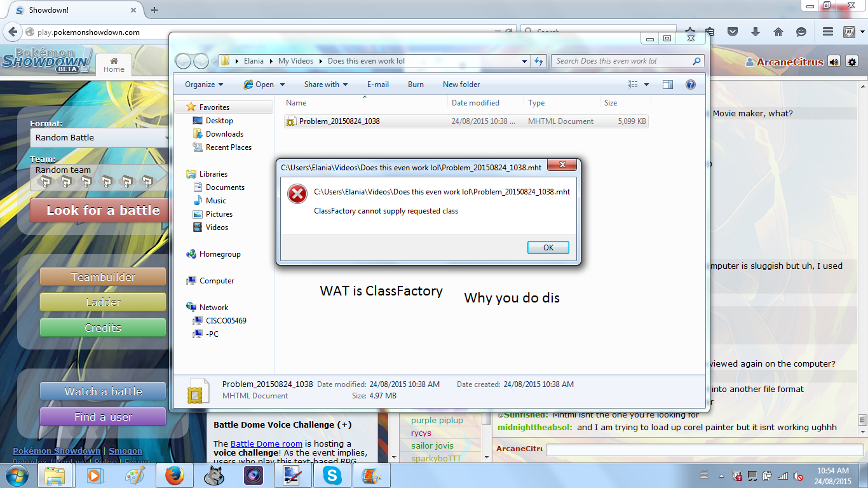Click the My Videos breadcrumb
The width and height of the screenshot is (868, 488).
click(x=295, y=61)
